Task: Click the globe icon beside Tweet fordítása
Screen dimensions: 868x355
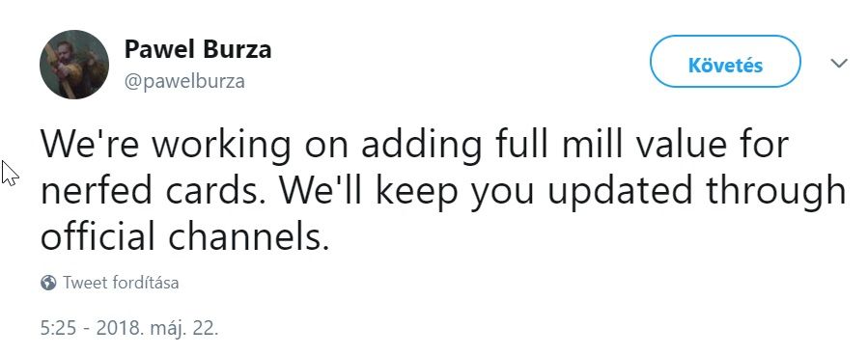Action: pyautogui.click(x=48, y=283)
